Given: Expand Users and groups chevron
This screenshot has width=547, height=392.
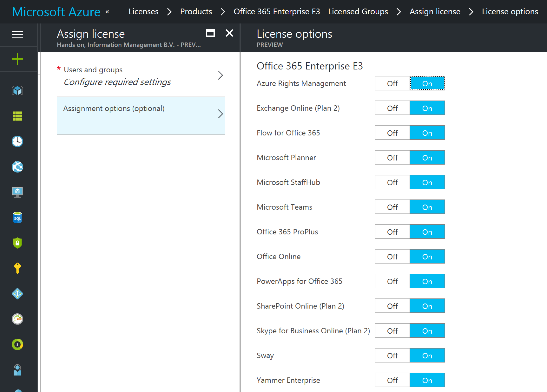Looking at the screenshot, I should point(221,75).
